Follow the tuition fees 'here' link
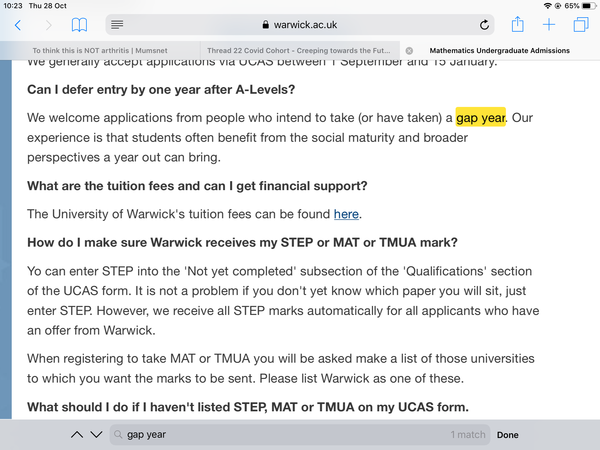 346,214
